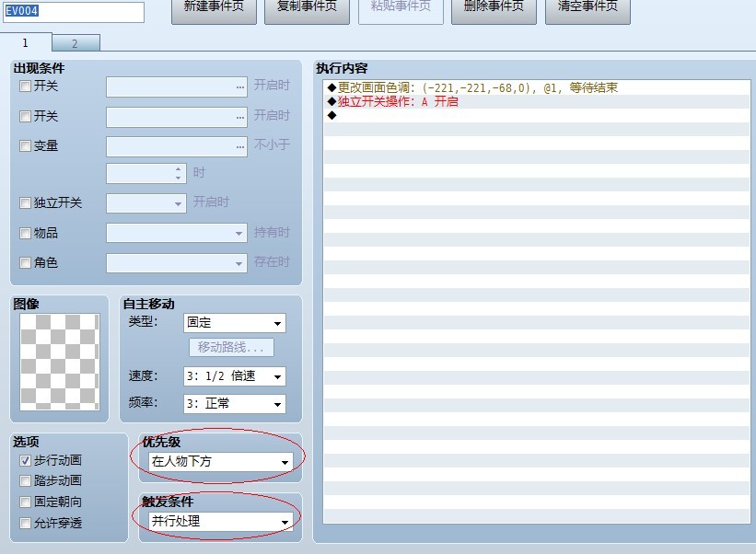Enable the 变量 condition checkbox
This screenshot has height=554, width=756.
pyautogui.click(x=25, y=146)
